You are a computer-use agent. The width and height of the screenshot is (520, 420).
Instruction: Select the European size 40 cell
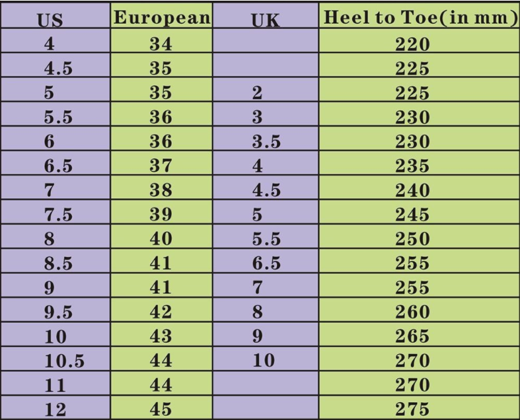(161, 238)
